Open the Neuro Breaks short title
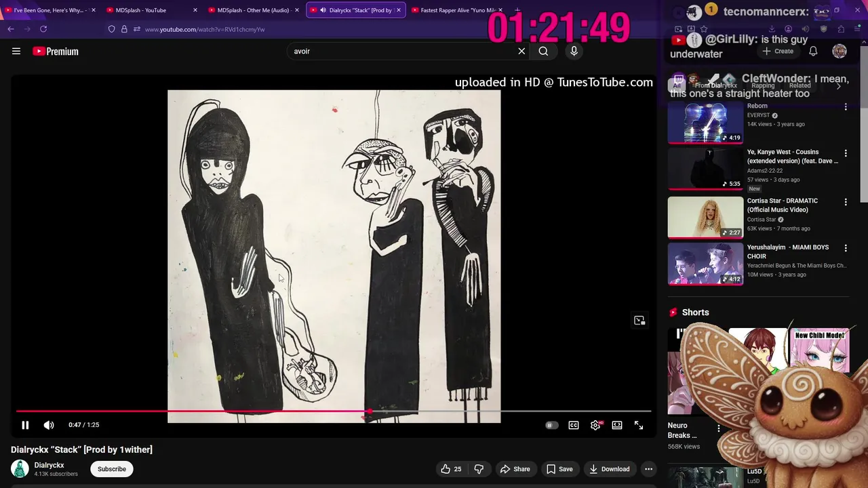 (682, 430)
